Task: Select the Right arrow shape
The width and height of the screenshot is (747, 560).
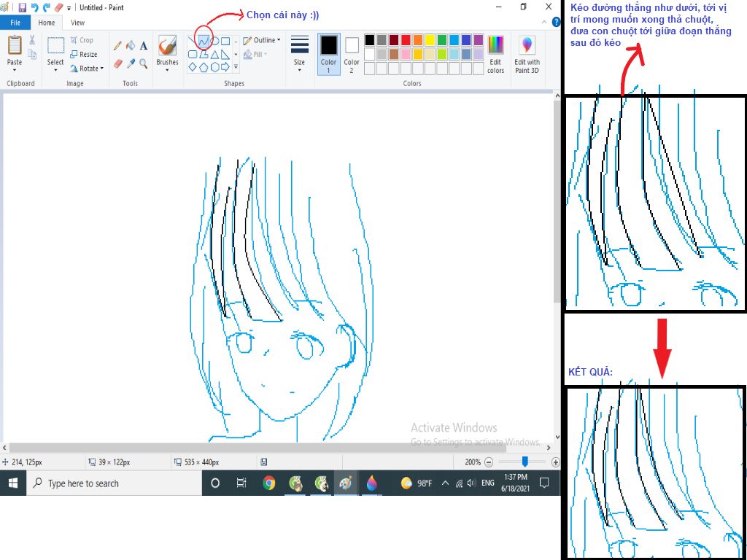Action: (226, 67)
